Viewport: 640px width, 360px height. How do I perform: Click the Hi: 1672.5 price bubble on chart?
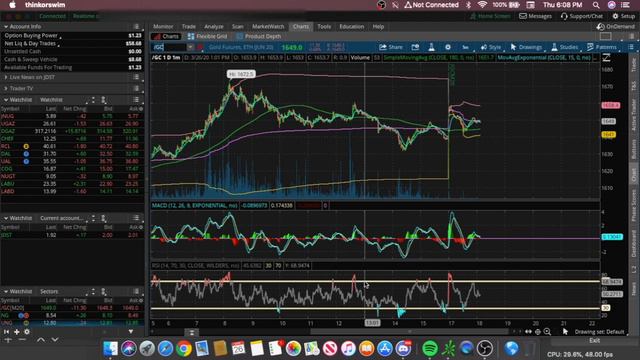tap(241, 74)
